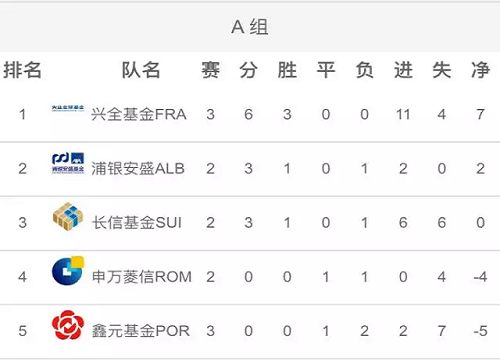Click the 浦银安盛 blue logo
The height and width of the screenshot is (362, 500).
68,163
